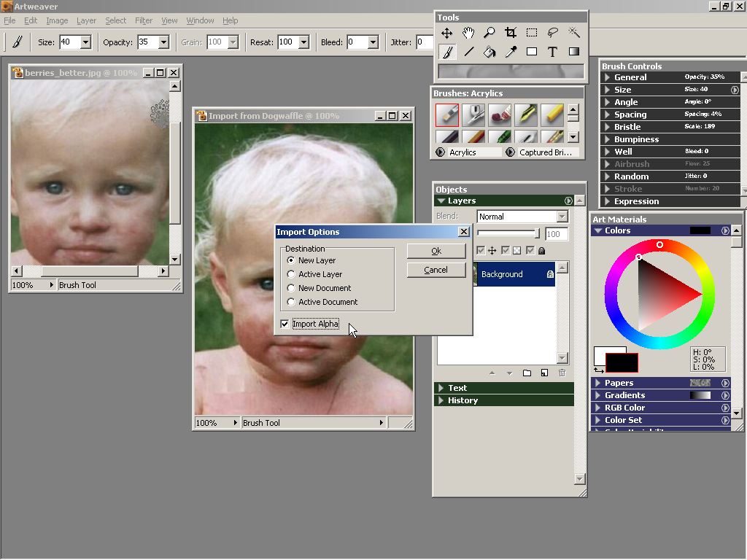Select the Crop tool

[511, 33]
